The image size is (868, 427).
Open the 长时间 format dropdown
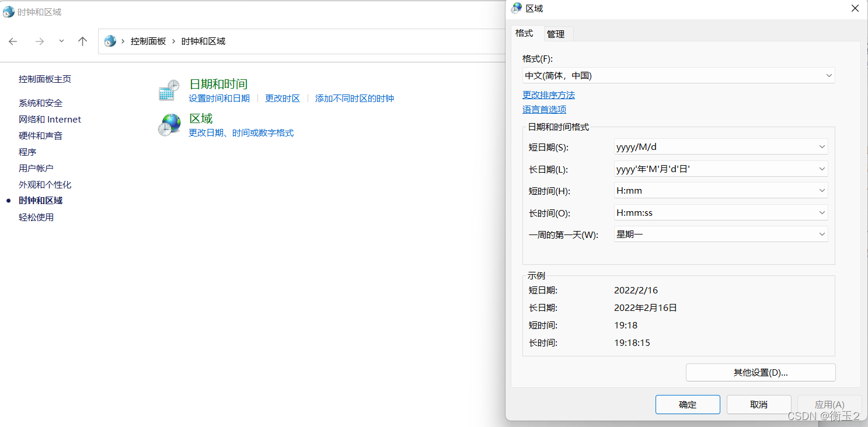tap(721, 213)
